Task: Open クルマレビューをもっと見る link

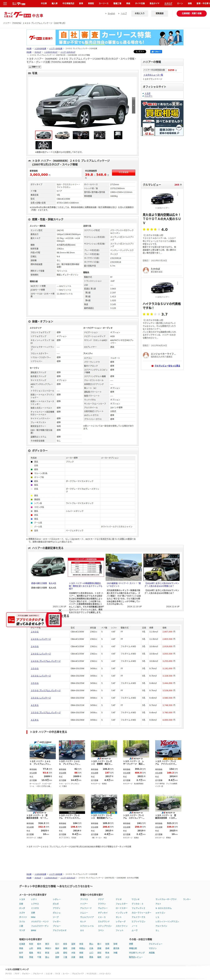Action: point(167,366)
